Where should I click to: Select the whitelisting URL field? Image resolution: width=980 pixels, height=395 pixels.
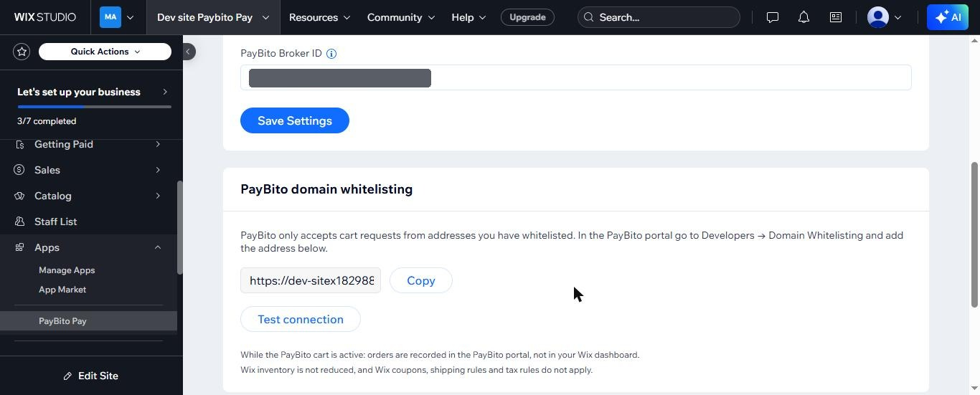[311, 280]
